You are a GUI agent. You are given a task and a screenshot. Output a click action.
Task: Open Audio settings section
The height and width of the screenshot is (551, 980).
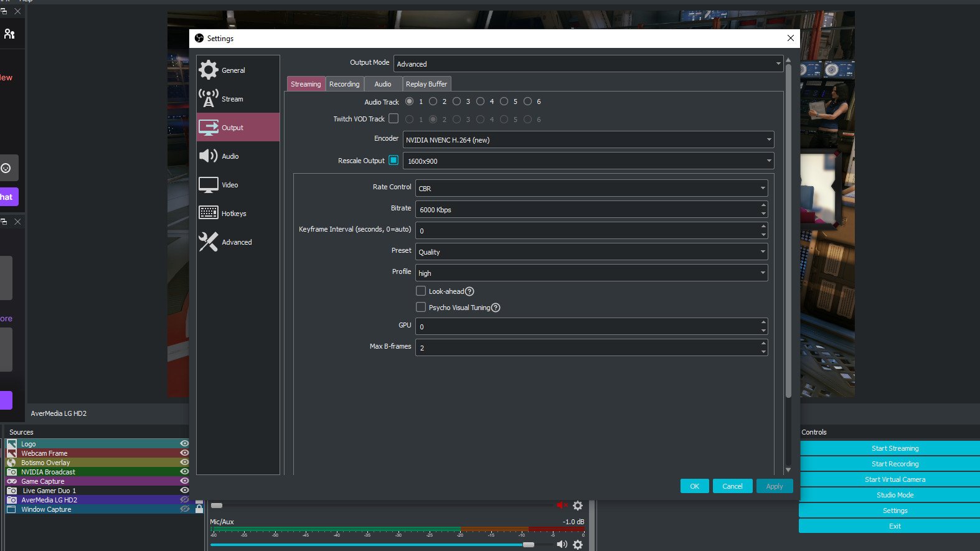click(238, 156)
